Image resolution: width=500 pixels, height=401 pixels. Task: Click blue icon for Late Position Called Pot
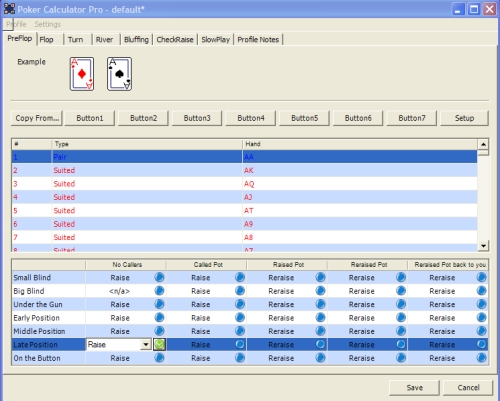[x=240, y=344]
